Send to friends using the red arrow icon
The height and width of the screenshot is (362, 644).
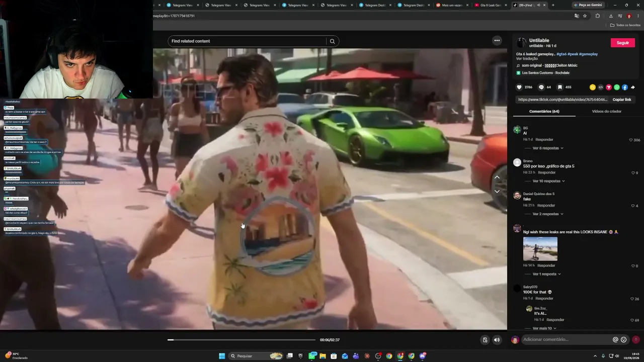609,87
